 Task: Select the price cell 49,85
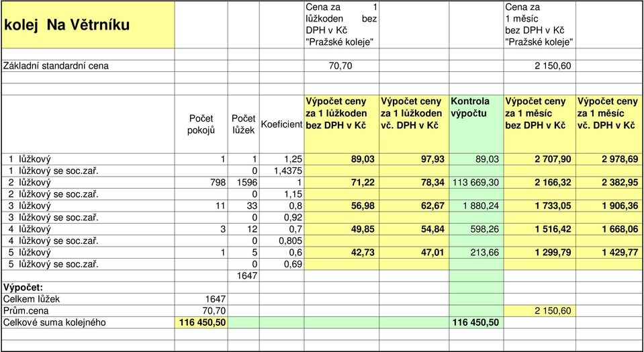[341, 229]
